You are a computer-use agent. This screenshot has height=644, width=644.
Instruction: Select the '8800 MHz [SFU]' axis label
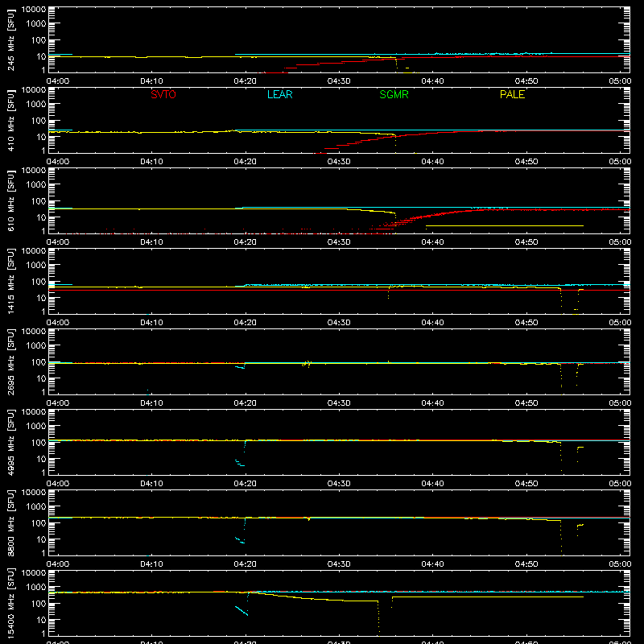coord(11,522)
